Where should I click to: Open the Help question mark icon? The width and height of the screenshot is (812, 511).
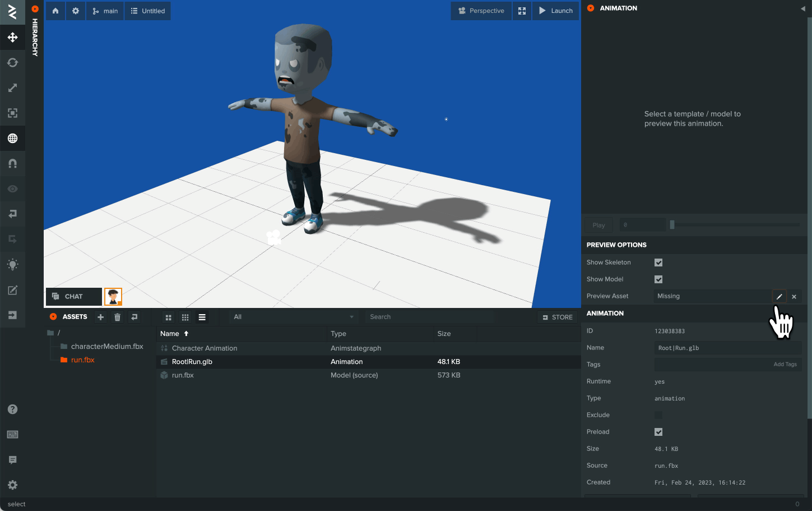click(12, 409)
